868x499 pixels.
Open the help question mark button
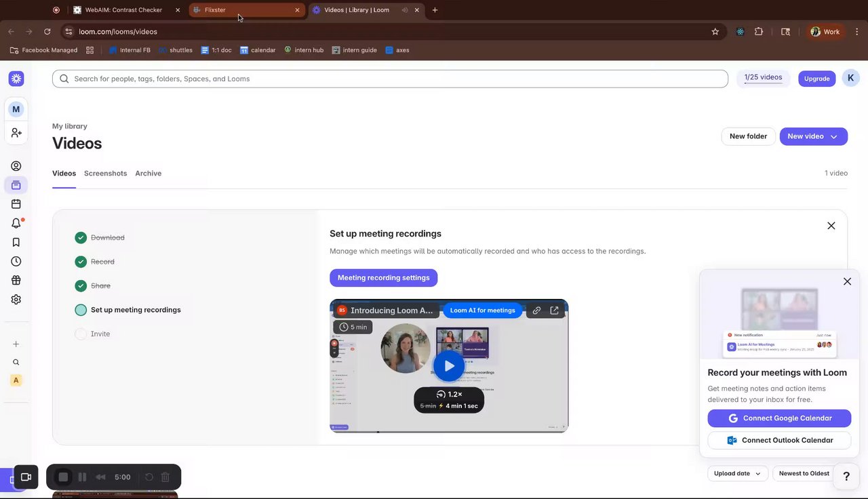(846, 477)
